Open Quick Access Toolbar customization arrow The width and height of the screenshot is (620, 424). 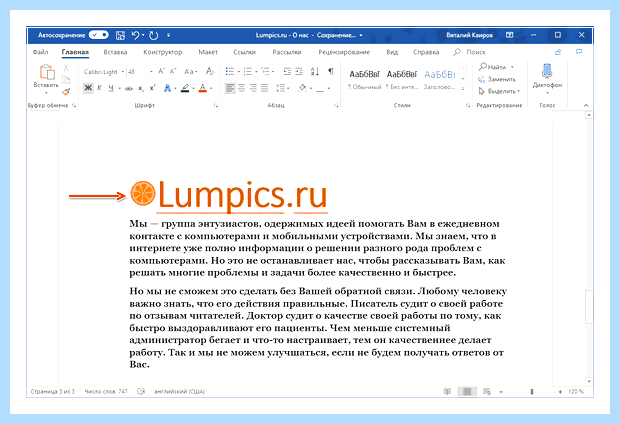(168, 36)
